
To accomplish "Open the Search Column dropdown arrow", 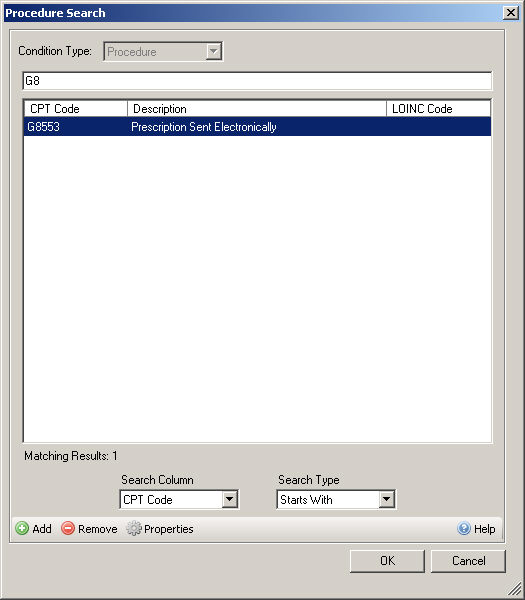I will (230, 499).
